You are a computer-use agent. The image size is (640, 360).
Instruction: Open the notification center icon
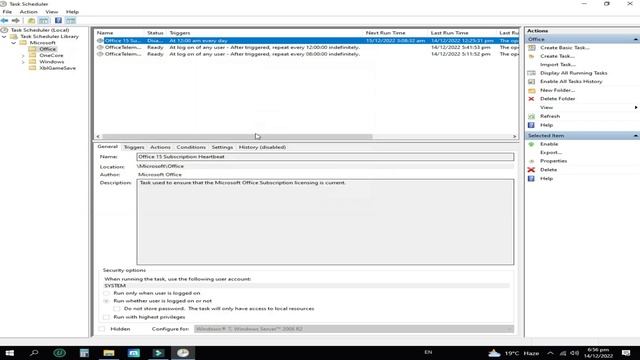(x=626, y=353)
